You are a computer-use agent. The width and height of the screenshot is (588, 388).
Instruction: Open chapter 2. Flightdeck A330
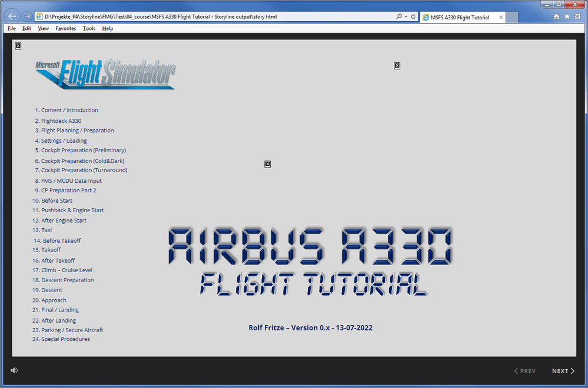click(x=58, y=121)
